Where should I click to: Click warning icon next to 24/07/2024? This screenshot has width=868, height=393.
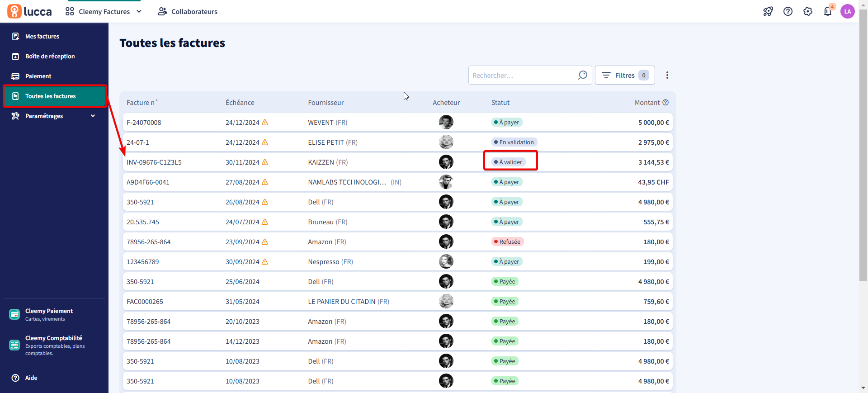[x=265, y=222]
